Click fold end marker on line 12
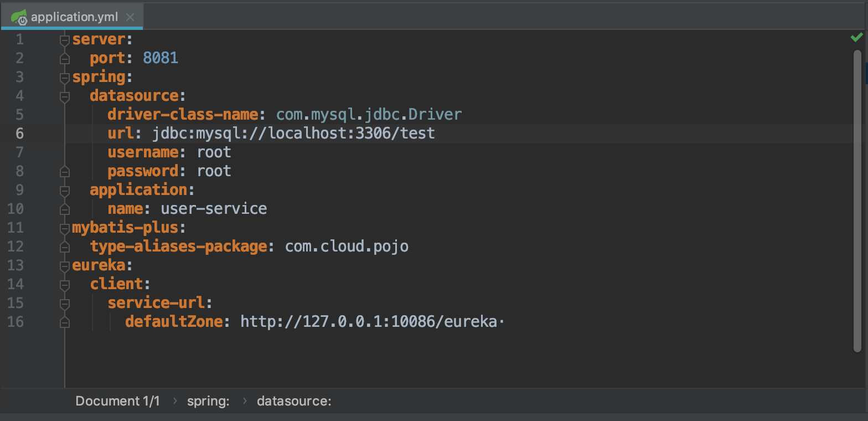Viewport: 868px width, 421px height. tap(65, 247)
